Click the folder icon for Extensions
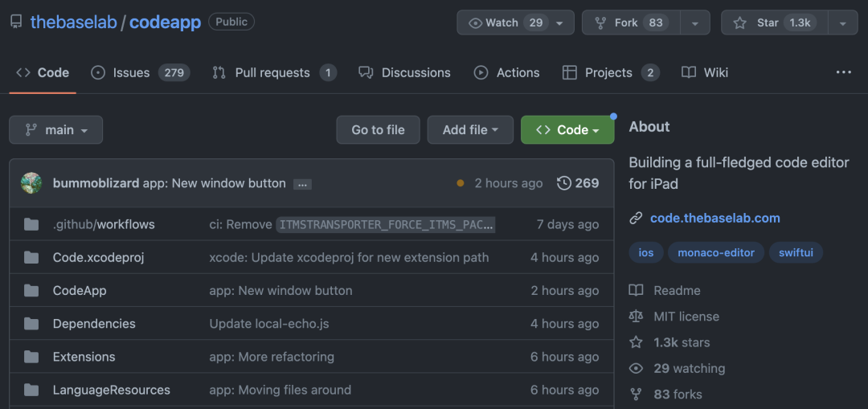 tap(31, 357)
